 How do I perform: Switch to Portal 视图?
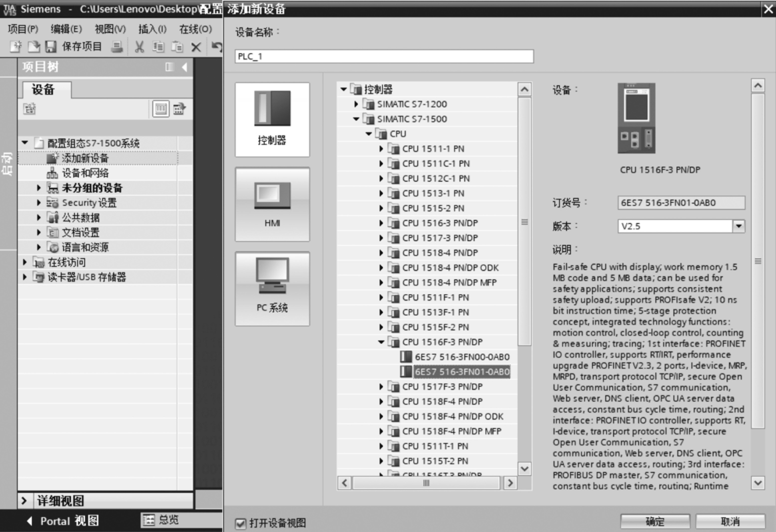[62, 521]
